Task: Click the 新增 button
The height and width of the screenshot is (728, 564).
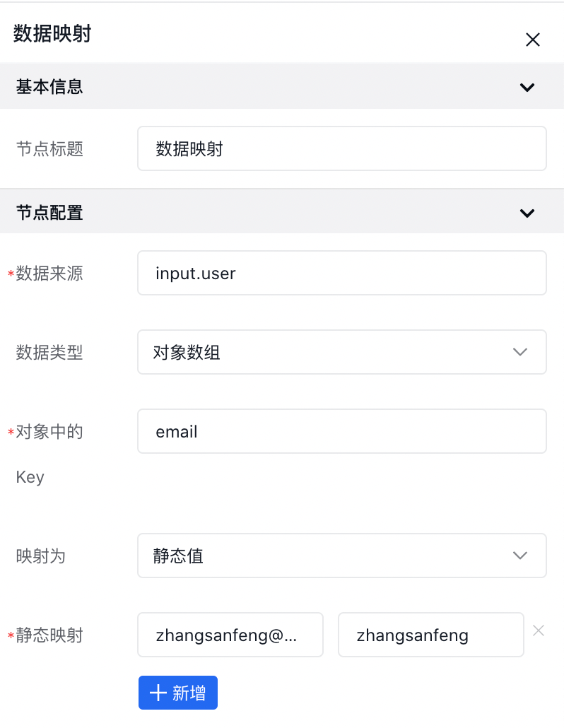Action: [178, 693]
